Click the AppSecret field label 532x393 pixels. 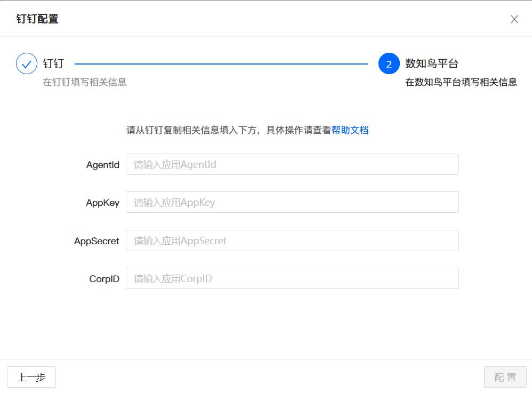click(96, 241)
